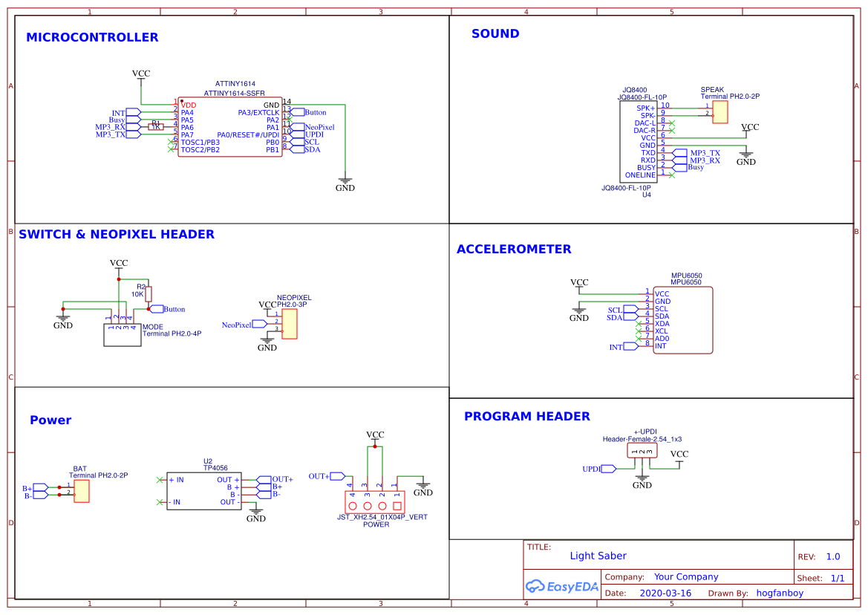Screen dimensions: 868x615
Task: Click the ACCELEROMETER section heading
Action: coord(514,249)
